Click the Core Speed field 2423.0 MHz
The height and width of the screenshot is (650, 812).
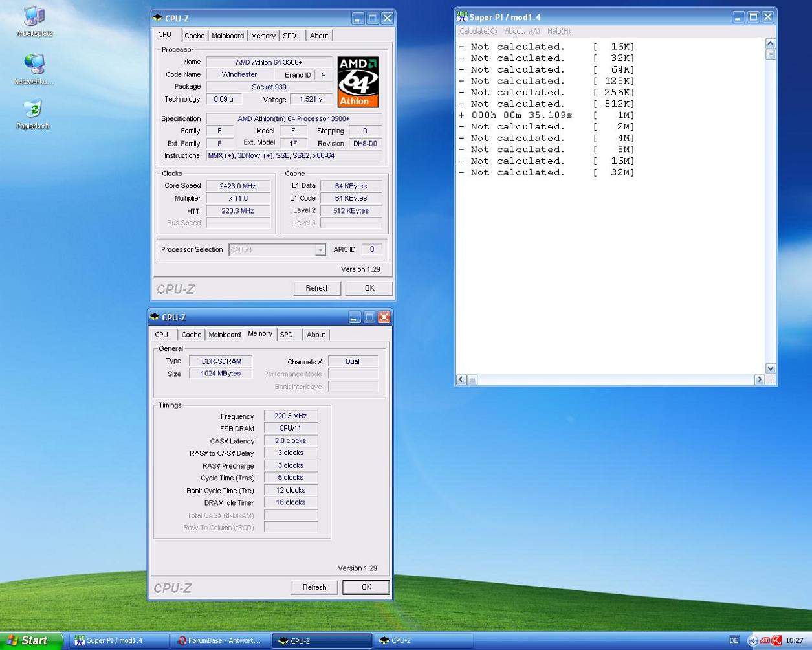[x=238, y=186]
